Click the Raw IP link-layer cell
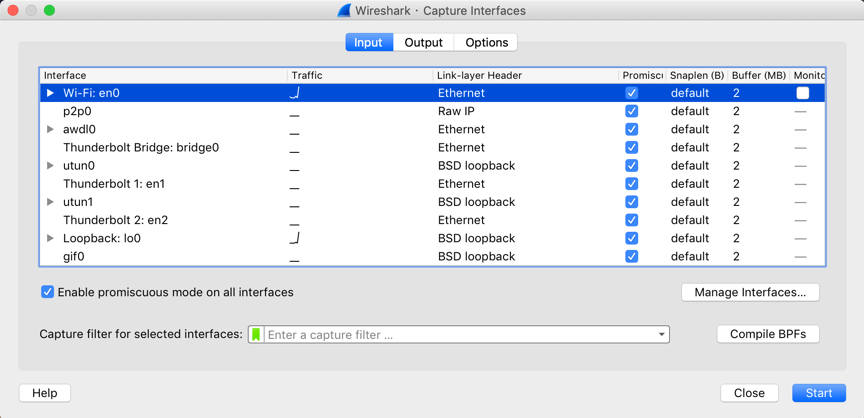864x418 pixels. 456,111
